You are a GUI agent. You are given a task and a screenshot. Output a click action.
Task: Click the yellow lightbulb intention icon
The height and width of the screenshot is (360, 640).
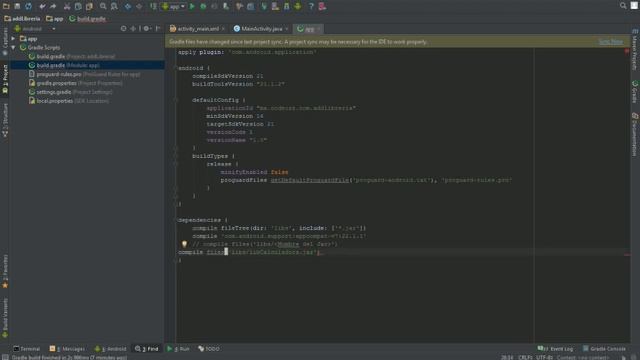184,244
